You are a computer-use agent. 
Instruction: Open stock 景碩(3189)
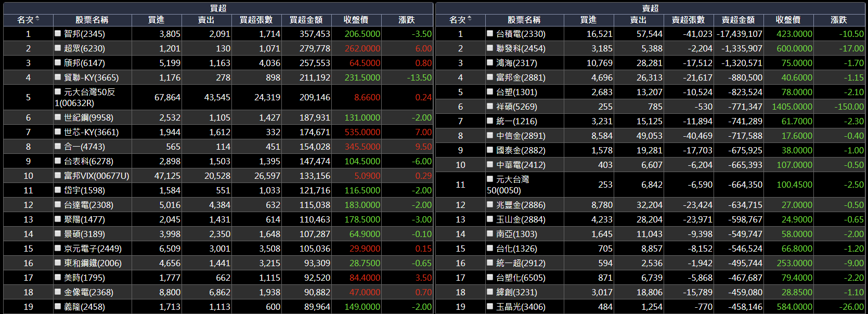click(84, 234)
